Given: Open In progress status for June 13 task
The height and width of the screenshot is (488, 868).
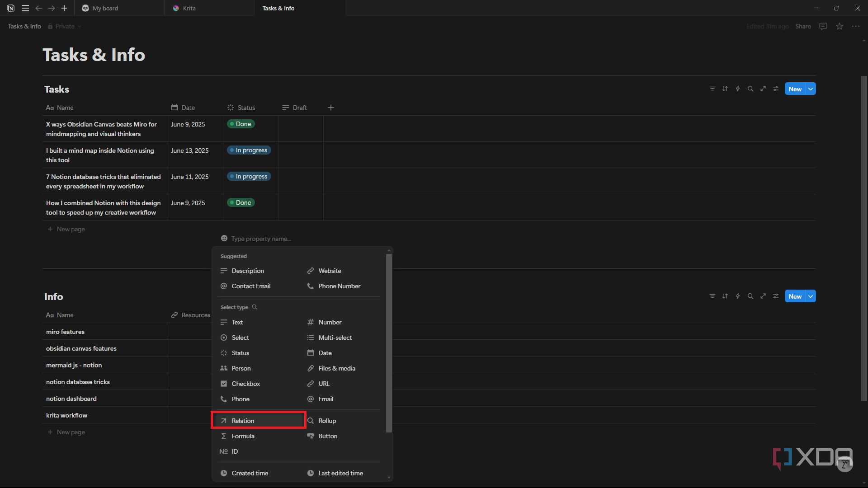Looking at the screenshot, I should click(249, 150).
